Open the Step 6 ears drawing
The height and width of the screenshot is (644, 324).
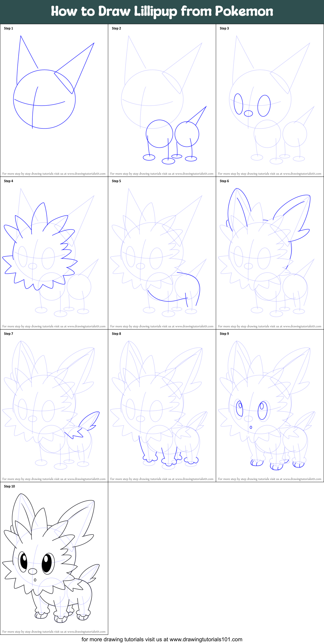pos(269,214)
